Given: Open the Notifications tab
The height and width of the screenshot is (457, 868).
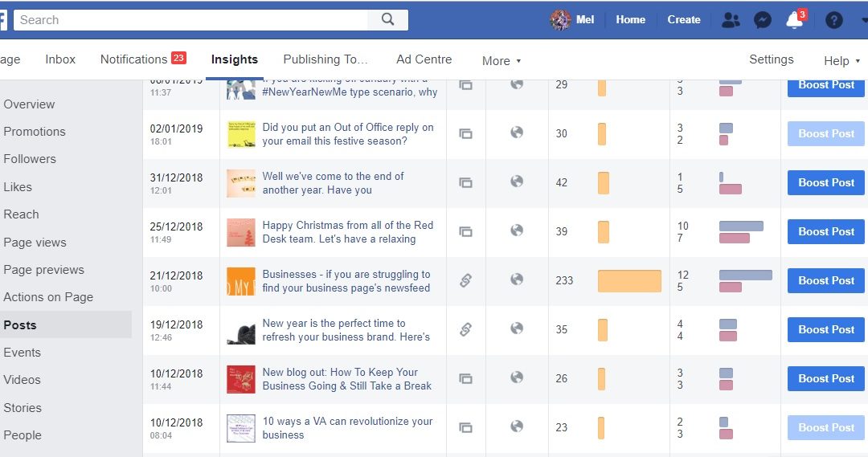Looking at the screenshot, I should pos(134,59).
